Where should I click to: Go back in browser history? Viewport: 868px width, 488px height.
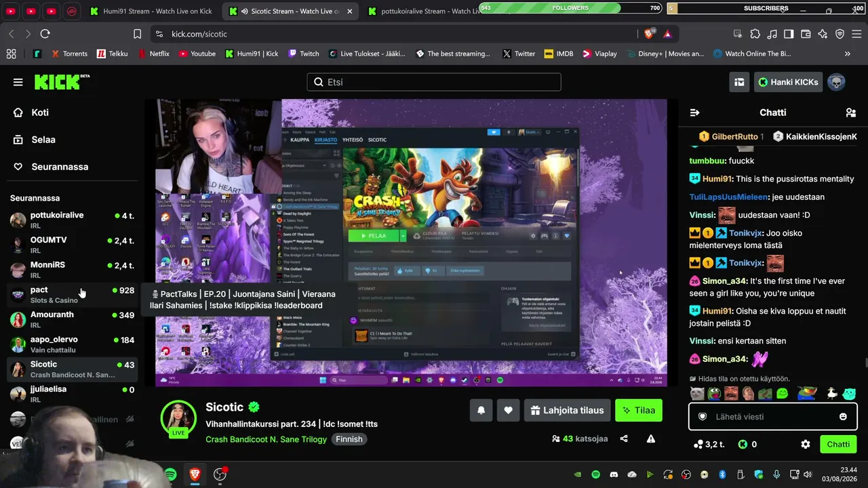12,34
